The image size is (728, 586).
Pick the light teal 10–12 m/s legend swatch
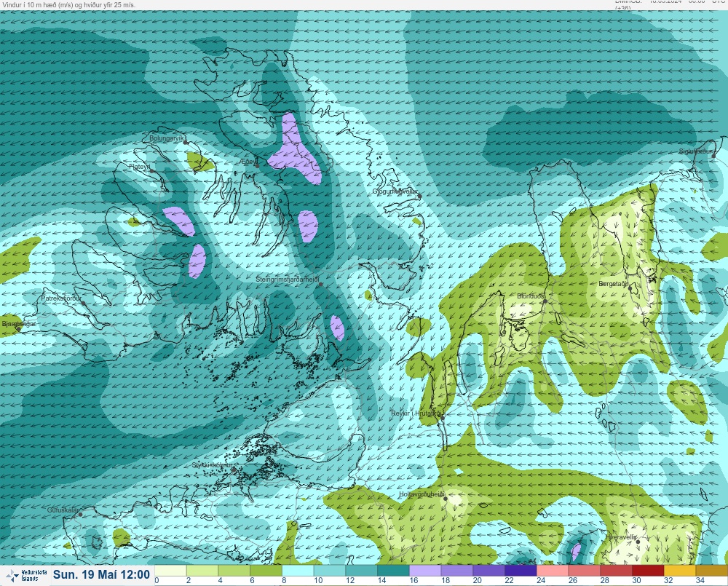click(x=330, y=570)
